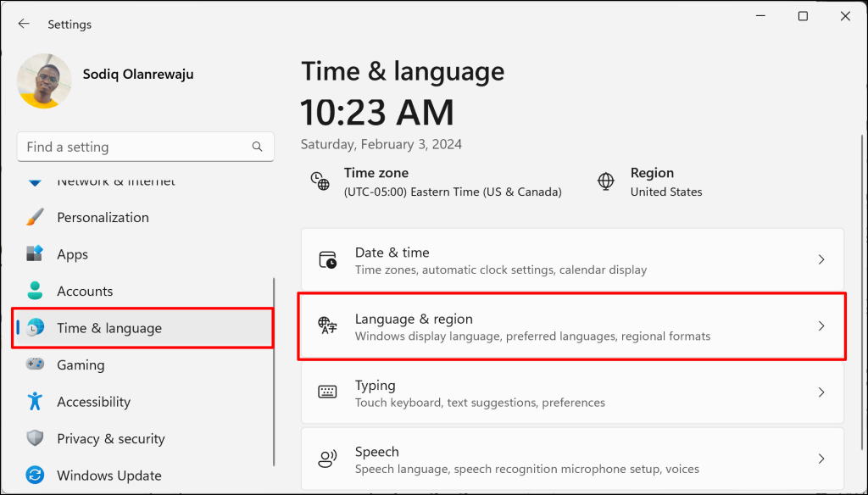Click the 10:23 AM clock text
This screenshot has height=495, width=868.
click(377, 113)
